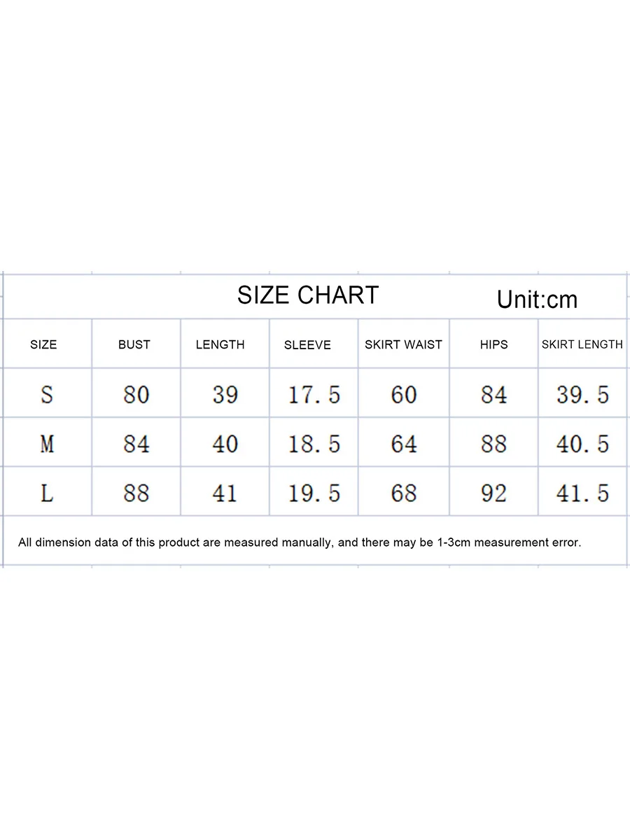Click the LENGTH header beside BUST
630x840 pixels.
tap(220, 344)
